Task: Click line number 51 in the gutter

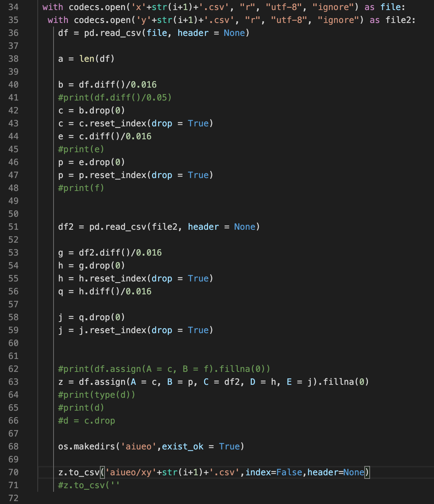Action: (13, 227)
